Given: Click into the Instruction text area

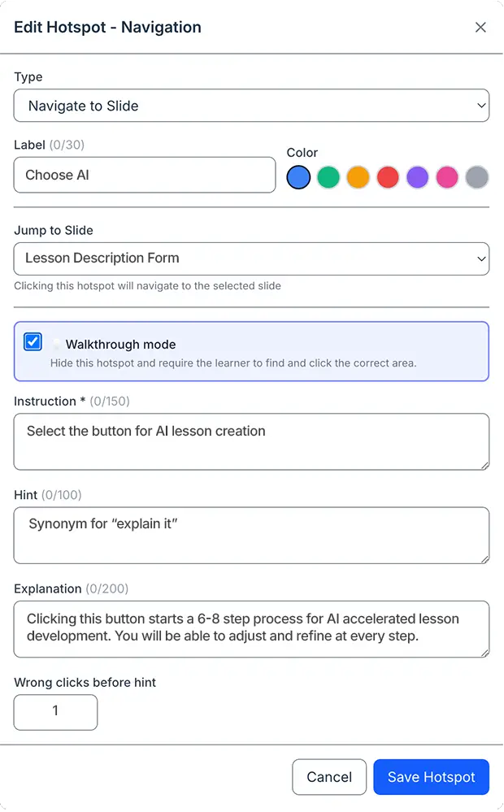Looking at the screenshot, I should pyautogui.click(x=252, y=441).
